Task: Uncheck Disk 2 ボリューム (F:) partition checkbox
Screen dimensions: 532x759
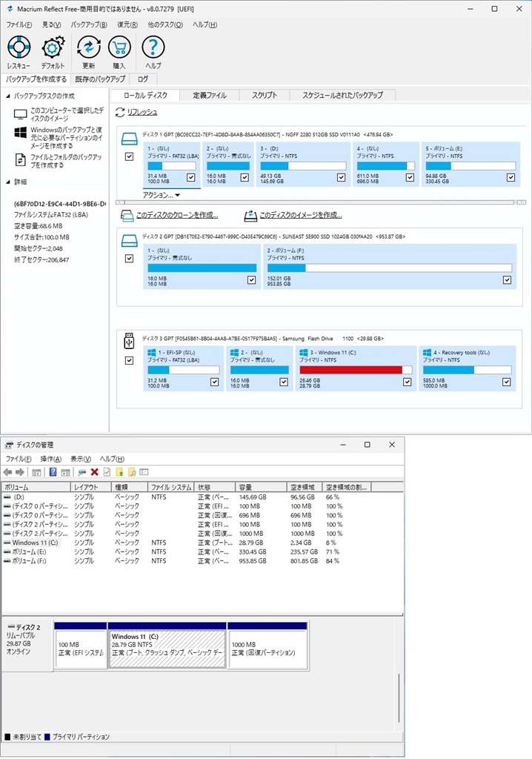Action: tap(507, 279)
